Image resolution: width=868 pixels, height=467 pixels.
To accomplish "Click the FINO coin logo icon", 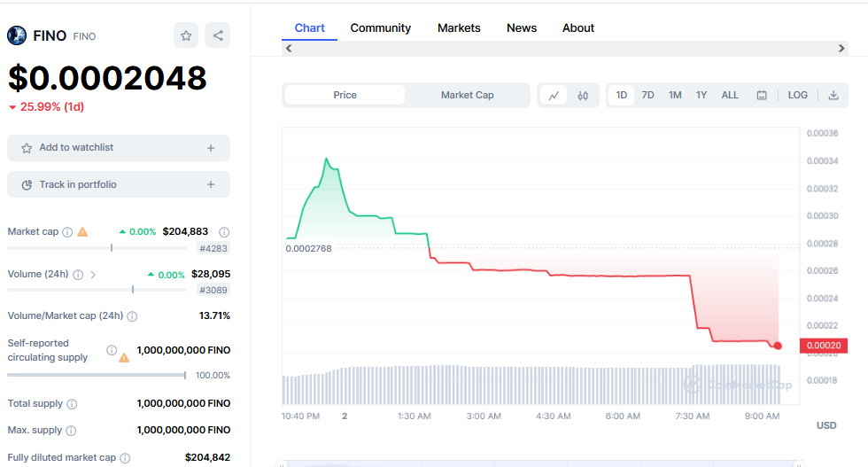I will 17,35.
